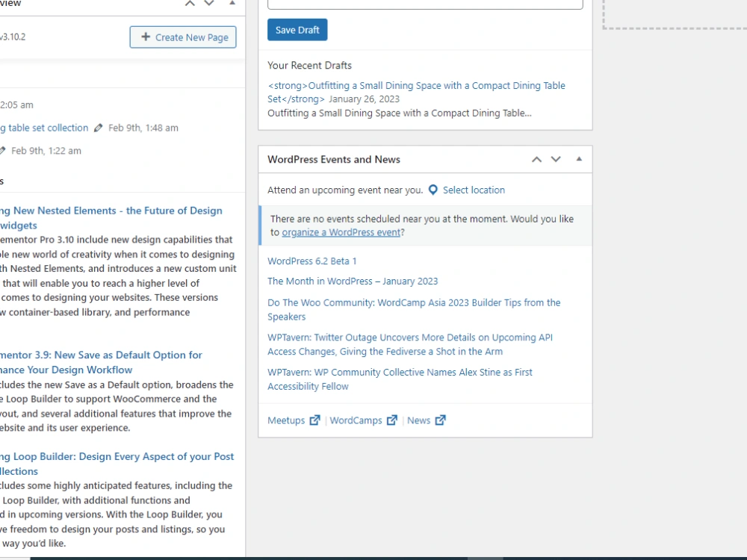This screenshot has width=747, height=560.
Task: Open Do The Woo Community WordCamp Asia article
Action: 414,310
